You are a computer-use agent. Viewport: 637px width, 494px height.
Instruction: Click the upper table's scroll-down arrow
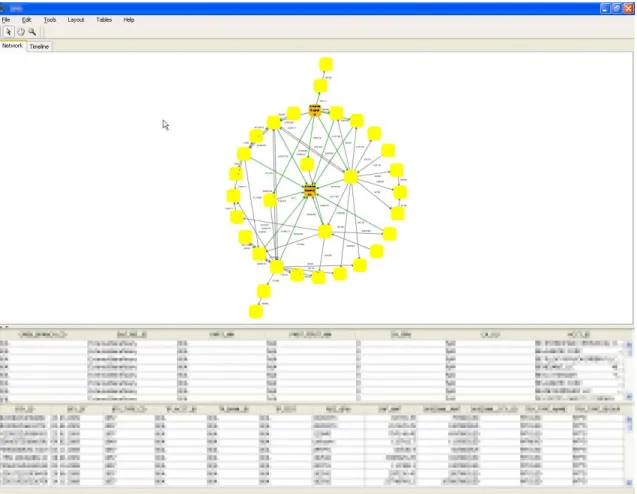point(629,396)
